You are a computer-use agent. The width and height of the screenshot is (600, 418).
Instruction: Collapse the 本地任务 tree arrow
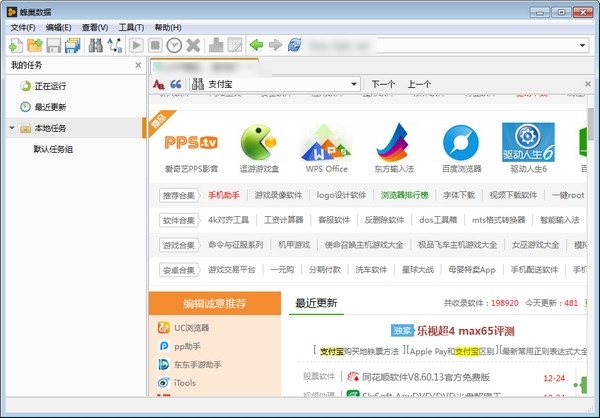(x=12, y=128)
